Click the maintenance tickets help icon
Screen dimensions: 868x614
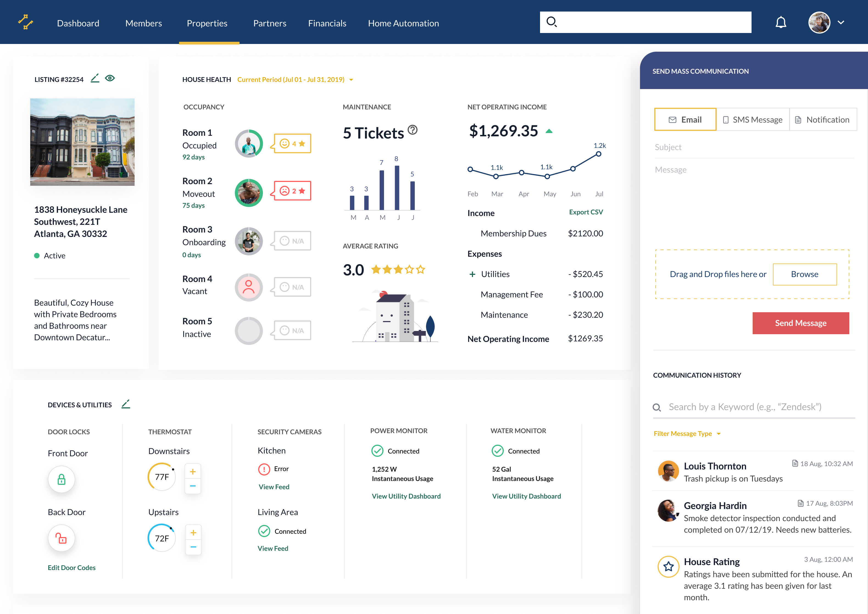click(413, 130)
